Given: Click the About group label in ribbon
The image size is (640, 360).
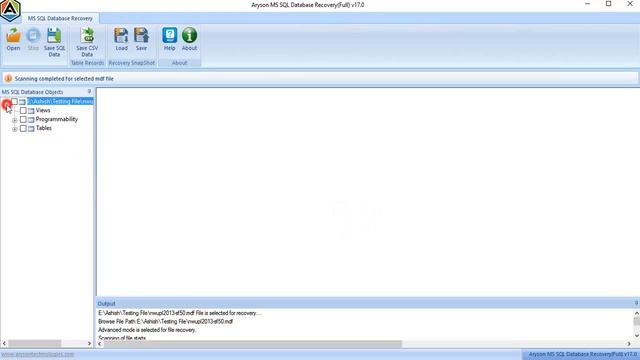Looking at the screenshot, I should click(x=180, y=63).
